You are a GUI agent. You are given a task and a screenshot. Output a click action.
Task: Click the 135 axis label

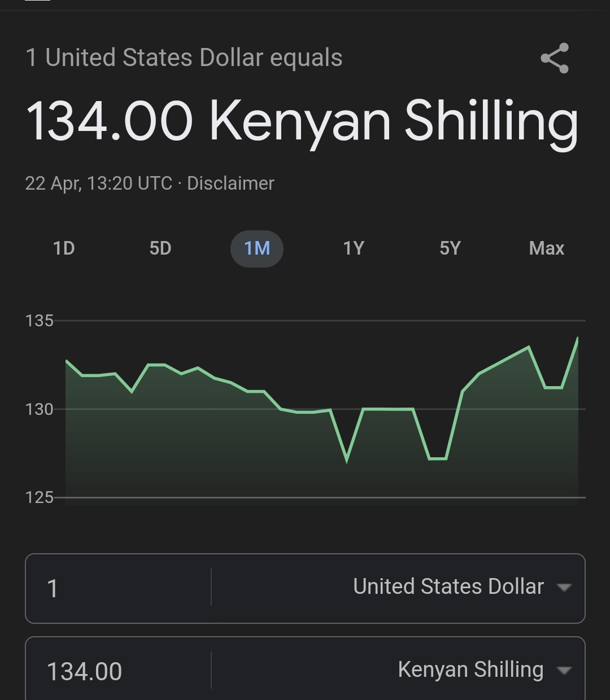[x=39, y=321]
